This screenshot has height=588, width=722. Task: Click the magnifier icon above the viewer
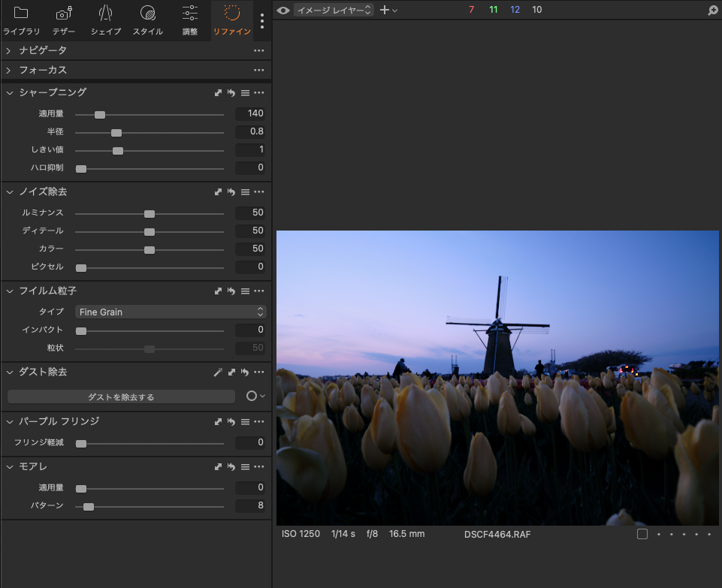(x=712, y=11)
